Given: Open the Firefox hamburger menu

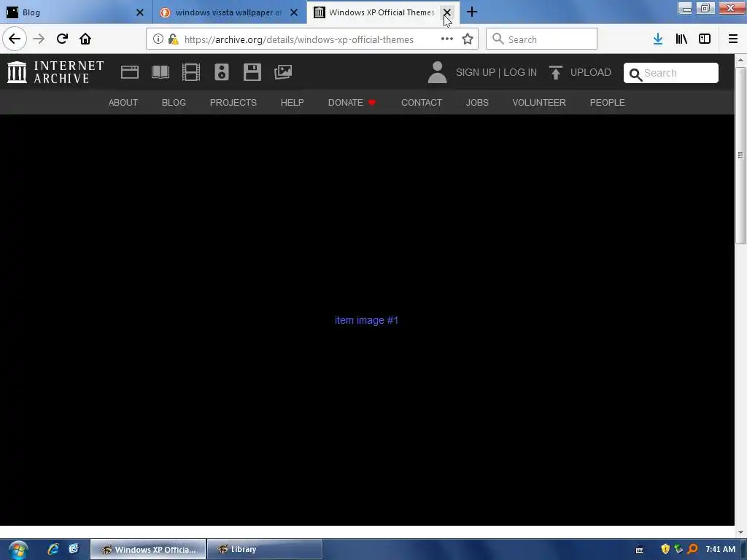Looking at the screenshot, I should (733, 39).
